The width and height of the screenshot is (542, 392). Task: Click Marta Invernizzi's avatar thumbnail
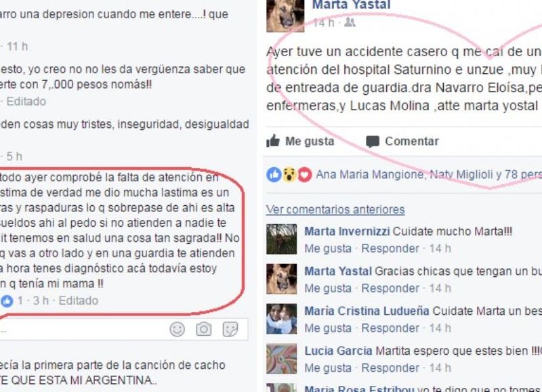coord(281,240)
